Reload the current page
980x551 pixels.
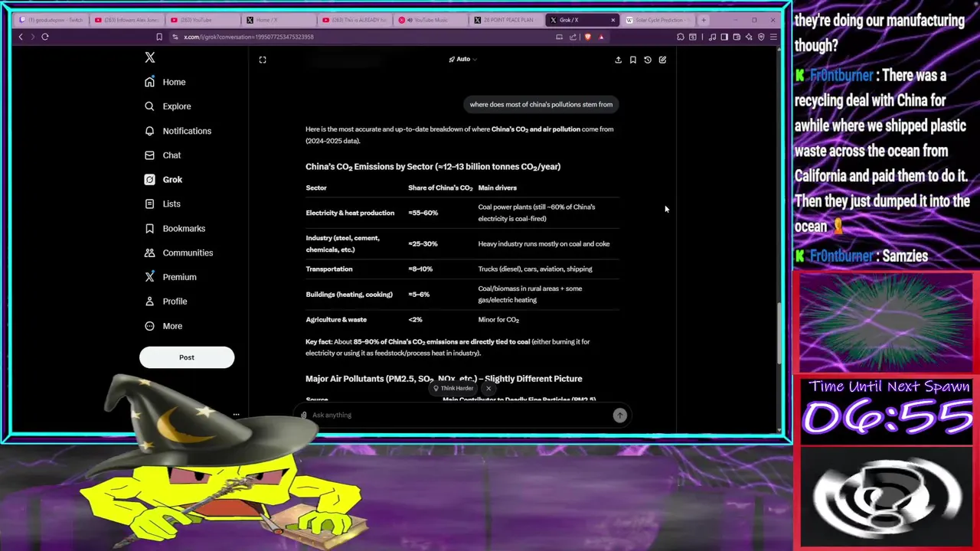point(45,37)
